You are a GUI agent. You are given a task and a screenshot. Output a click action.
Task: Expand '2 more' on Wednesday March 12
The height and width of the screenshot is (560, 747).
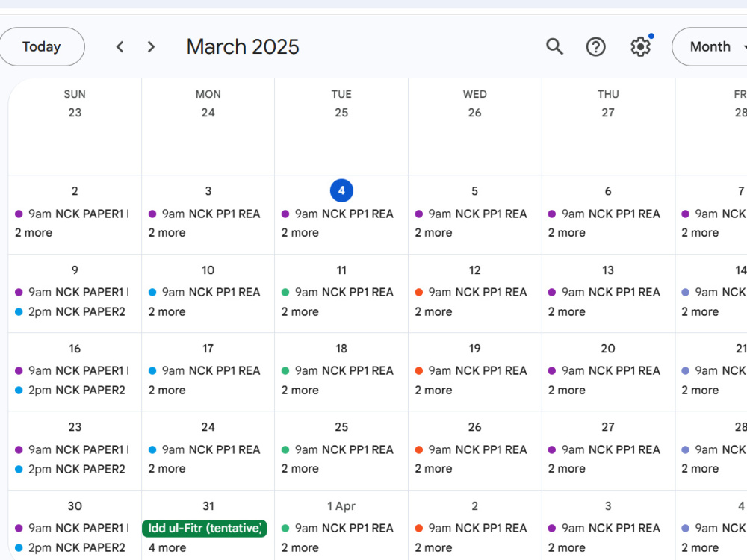[433, 312]
